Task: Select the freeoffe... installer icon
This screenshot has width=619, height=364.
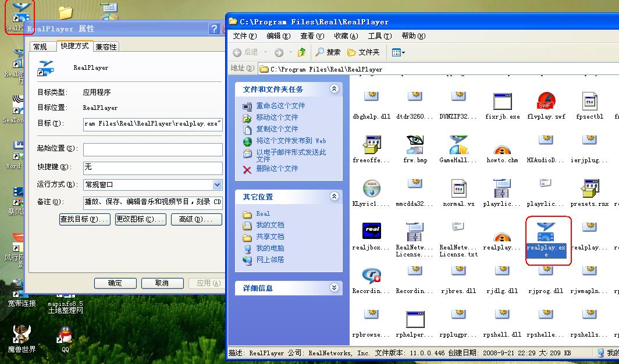Action: point(371,145)
